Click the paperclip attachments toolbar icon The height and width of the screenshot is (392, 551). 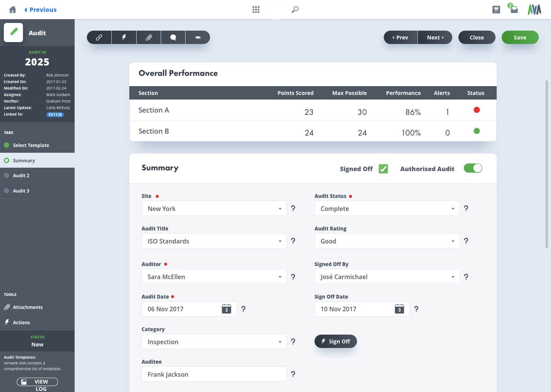pyautogui.click(x=148, y=38)
